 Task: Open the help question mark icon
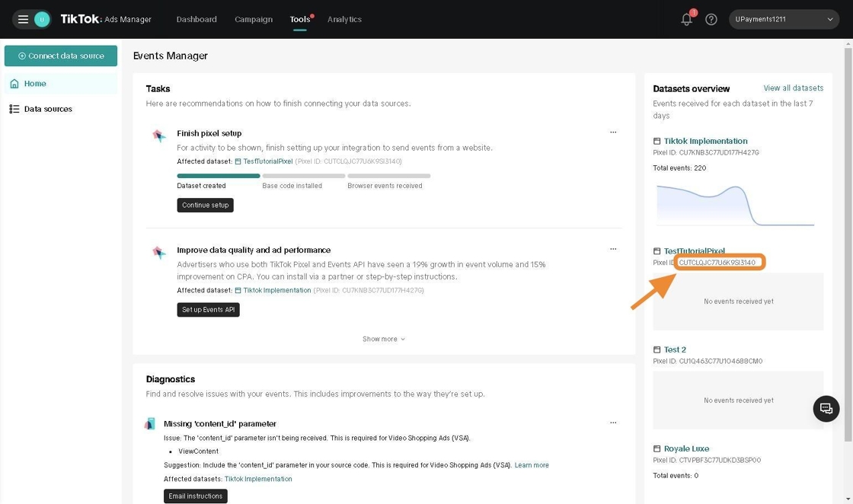tap(711, 20)
